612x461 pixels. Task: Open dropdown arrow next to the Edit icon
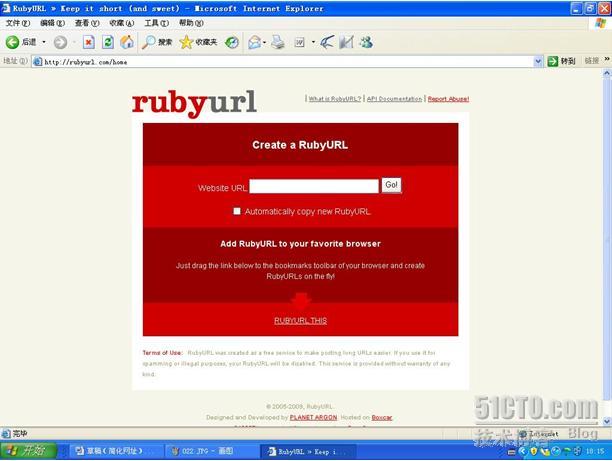[x=313, y=42]
